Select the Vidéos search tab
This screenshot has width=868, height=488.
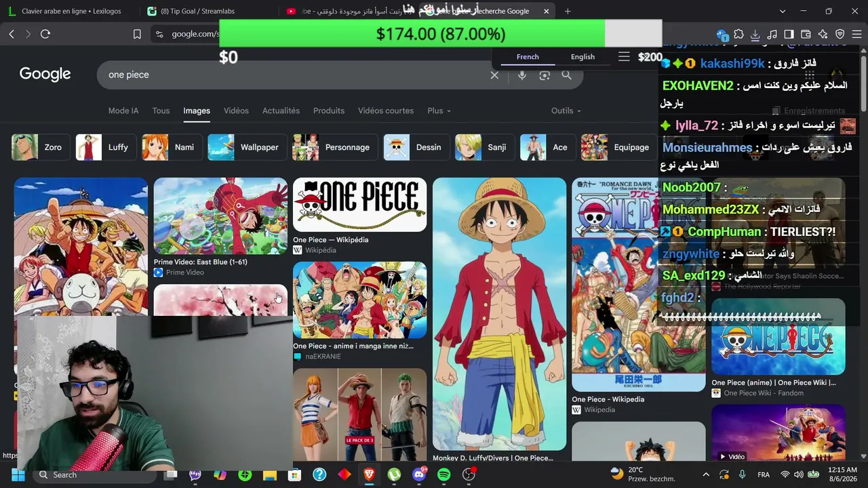236,110
